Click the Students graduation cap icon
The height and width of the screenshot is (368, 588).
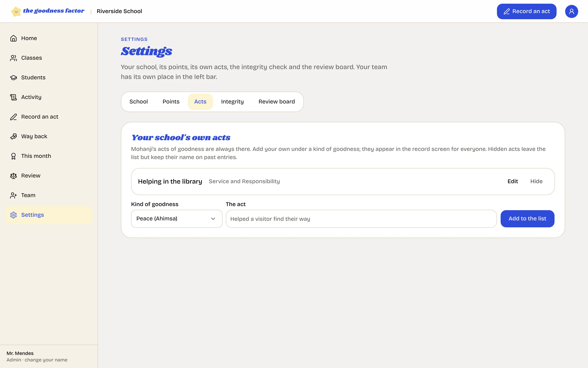[13, 78]
